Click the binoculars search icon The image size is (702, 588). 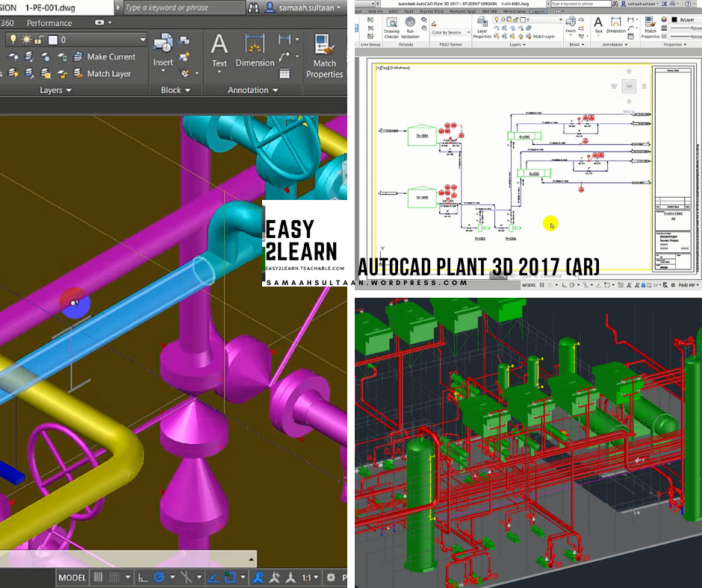[x=253, y=7]
